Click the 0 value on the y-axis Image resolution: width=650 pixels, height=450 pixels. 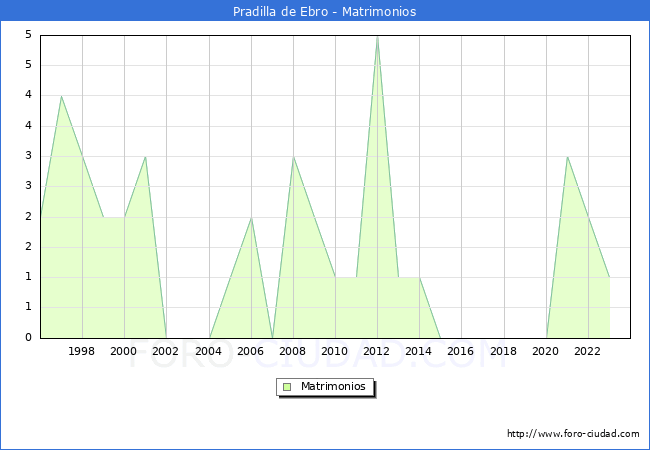(x=30, y=338)
